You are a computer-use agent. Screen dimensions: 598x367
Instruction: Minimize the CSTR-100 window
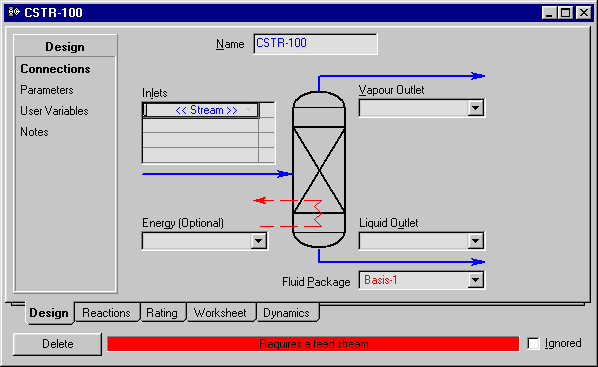(549, 13)
